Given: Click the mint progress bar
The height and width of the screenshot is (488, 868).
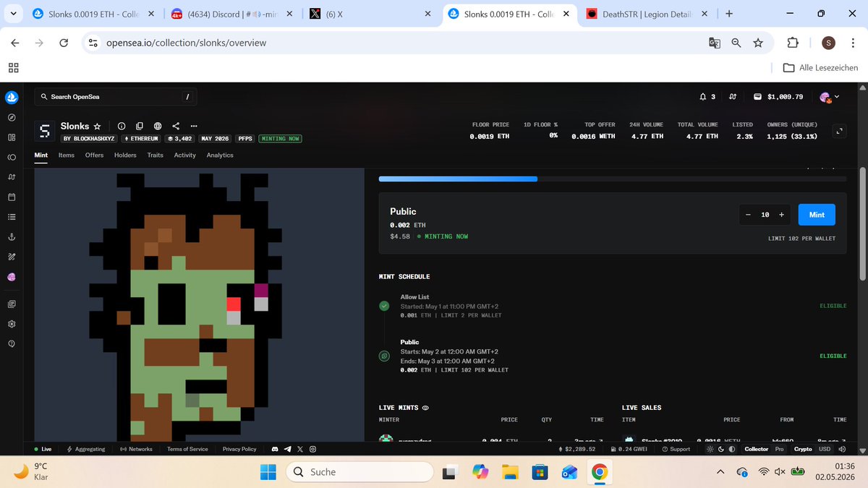Looking at the screenshot, I should tap(612, 179).
